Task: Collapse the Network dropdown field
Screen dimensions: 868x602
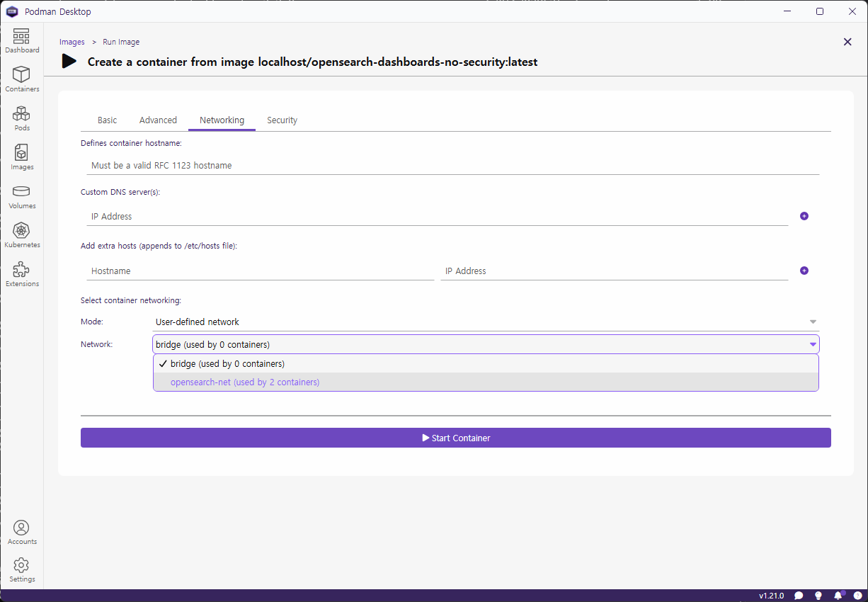Action: click(x=486, y=345)
